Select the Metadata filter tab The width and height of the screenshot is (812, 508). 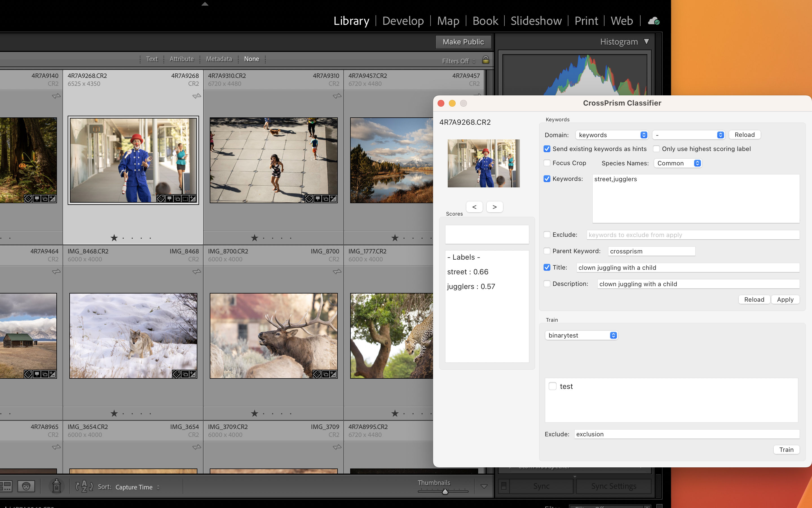(x=219, y=59)
